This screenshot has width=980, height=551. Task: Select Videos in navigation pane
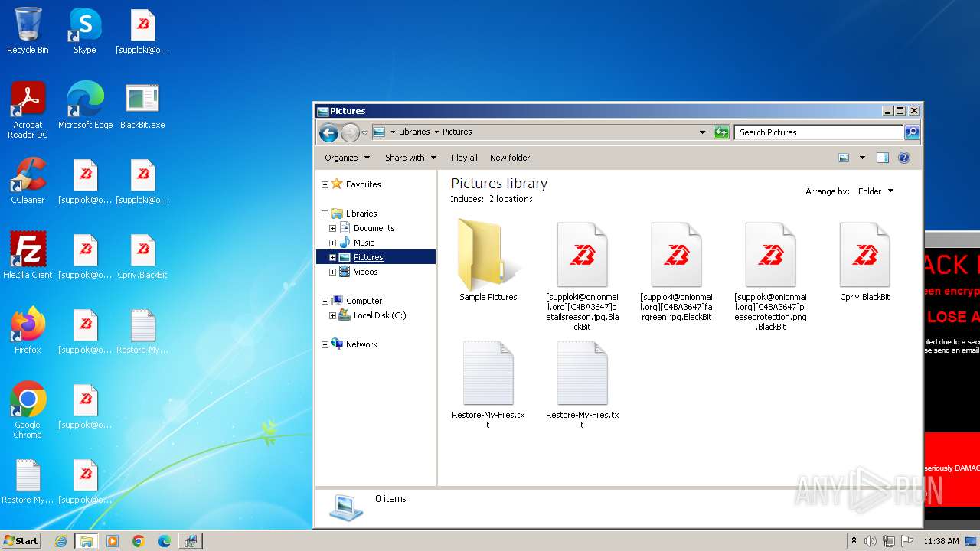point(365,272)
